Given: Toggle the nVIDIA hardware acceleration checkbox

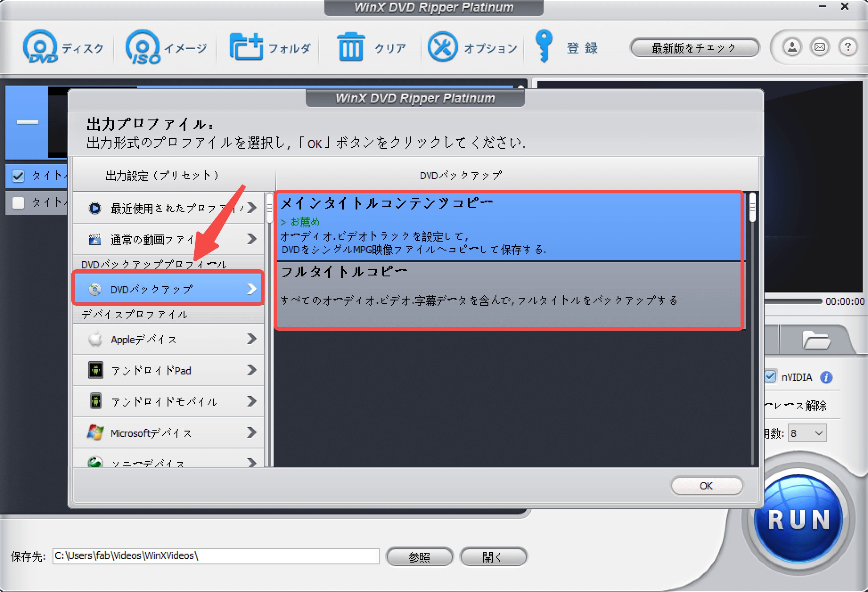Looking at the screenshot, I should [x=770, y=377].
